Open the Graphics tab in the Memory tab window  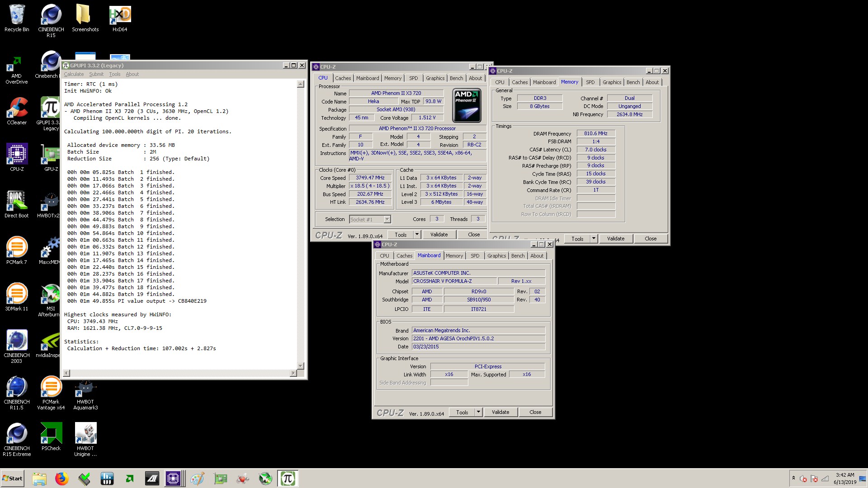(x=612, y=82)
